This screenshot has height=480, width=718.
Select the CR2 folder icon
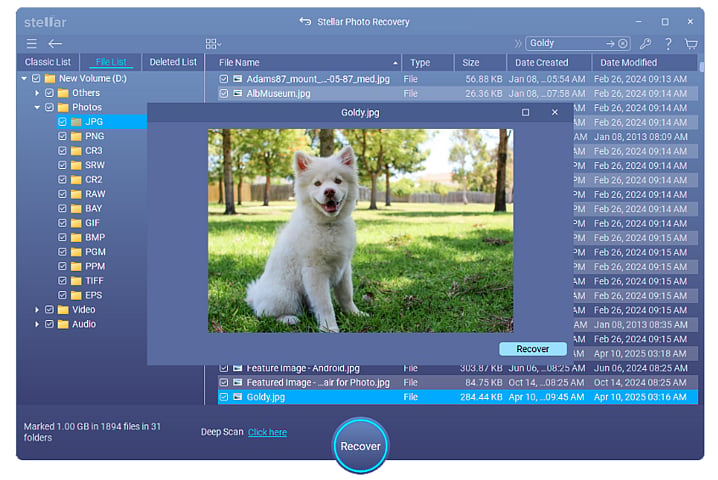pos(76,180)
